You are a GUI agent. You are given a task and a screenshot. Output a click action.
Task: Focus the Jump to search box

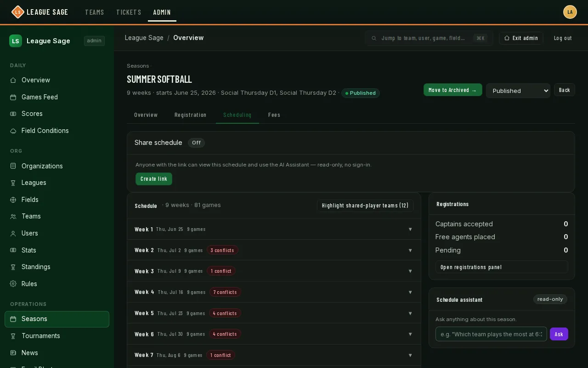429,38
